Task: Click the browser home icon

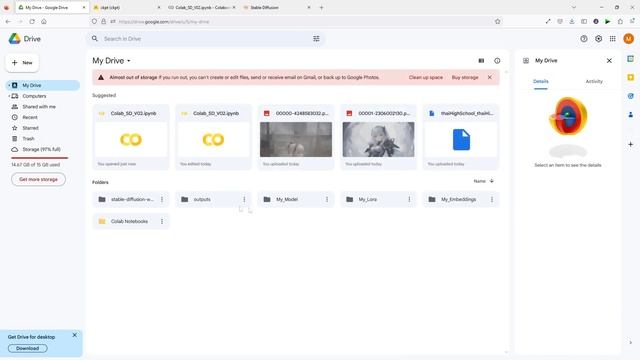Action: pos(44,22)
